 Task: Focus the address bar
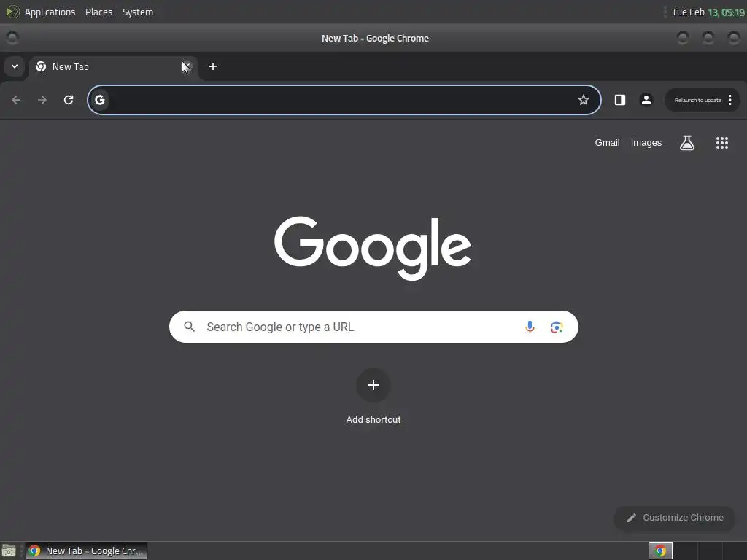point(343,100)
